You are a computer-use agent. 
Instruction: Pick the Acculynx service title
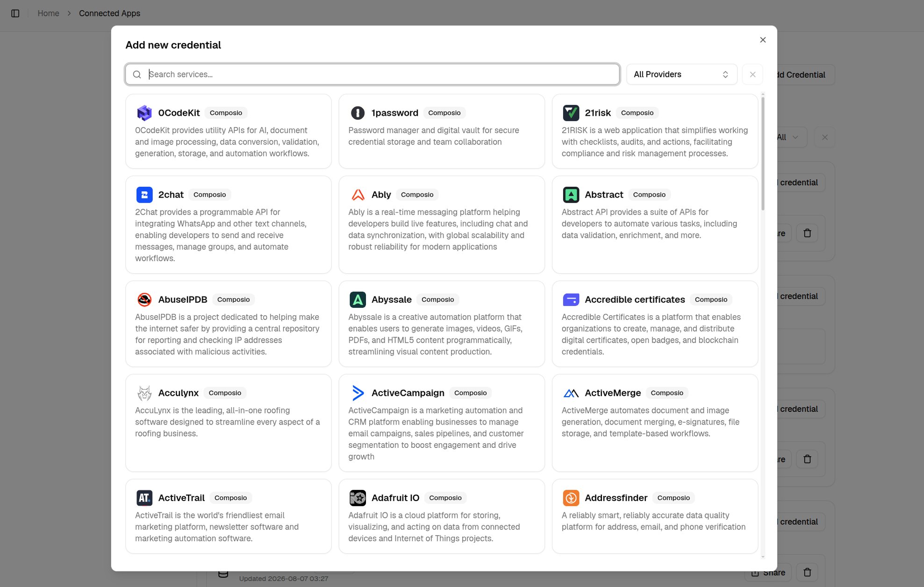pyautogui.click(x=179, y=393)
